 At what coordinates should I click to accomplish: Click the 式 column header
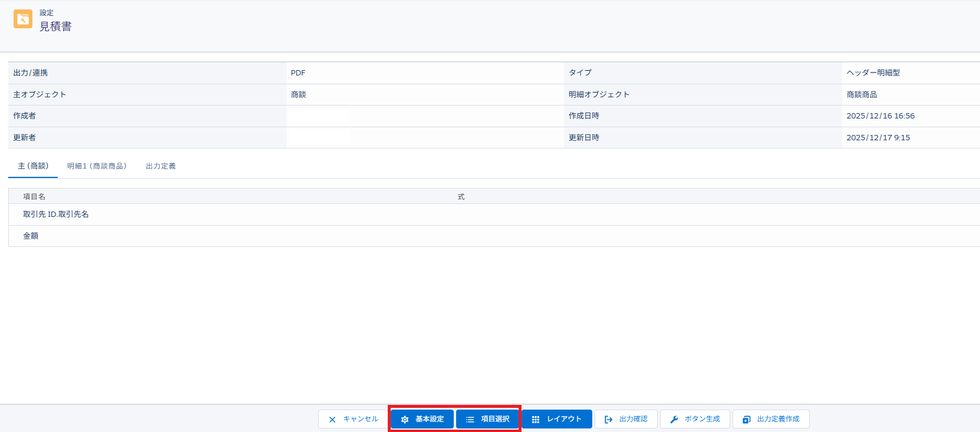[x=461, y=197]
